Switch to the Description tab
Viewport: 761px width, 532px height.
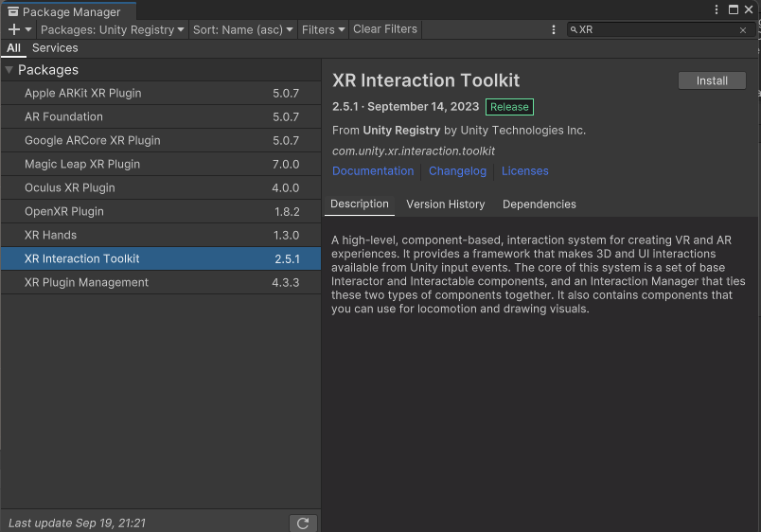(x=359, y=204)
